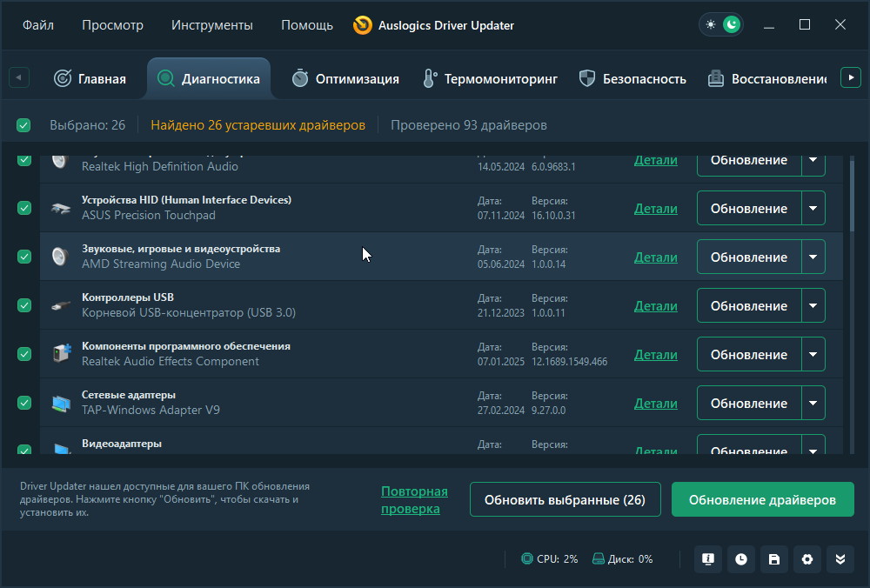Viewport: 870px width, 588px height.
Task: Open update dropdown arrow for Корневой USB-концентратор
Action: (x=813, y=305)
